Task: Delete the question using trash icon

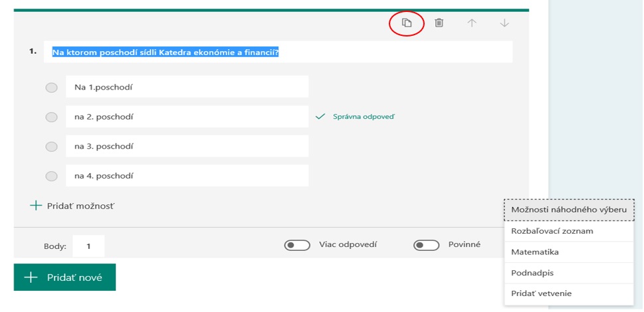Action: 439,23
